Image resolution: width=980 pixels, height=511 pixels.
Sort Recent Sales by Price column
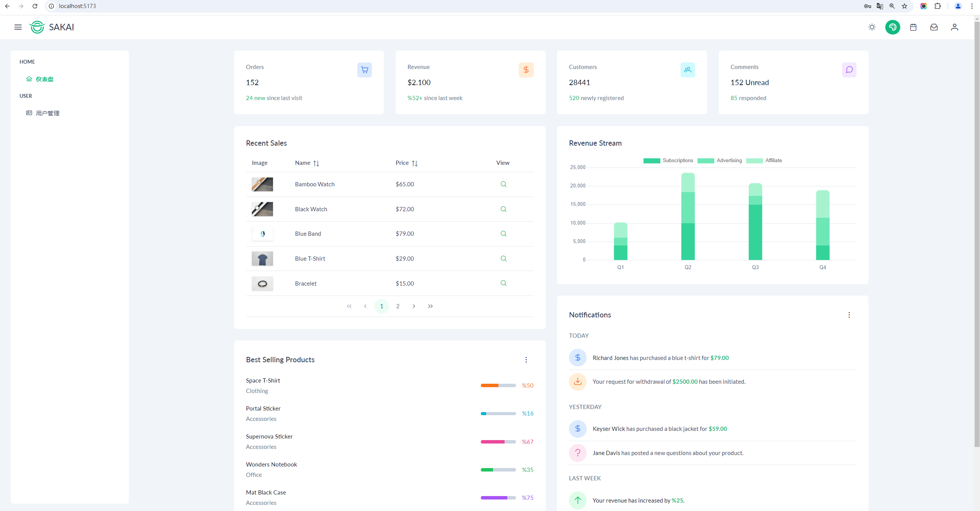coord(415,163)
